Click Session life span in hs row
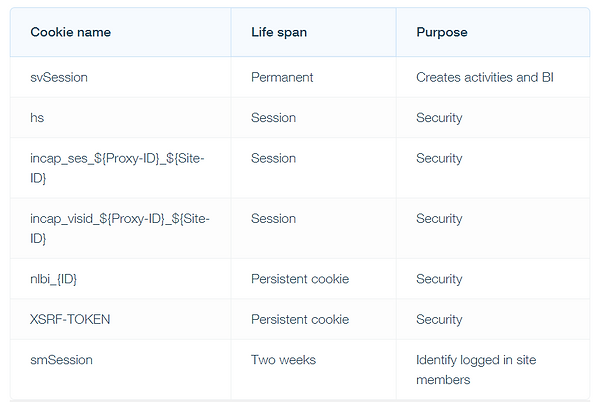This screenshot has height=402, width=600. point(273,118)
